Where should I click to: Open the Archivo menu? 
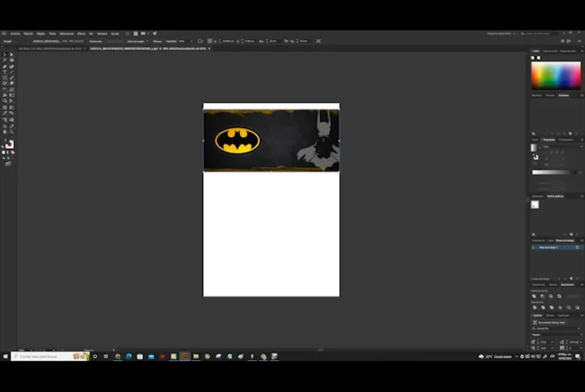tap(16, 33)
